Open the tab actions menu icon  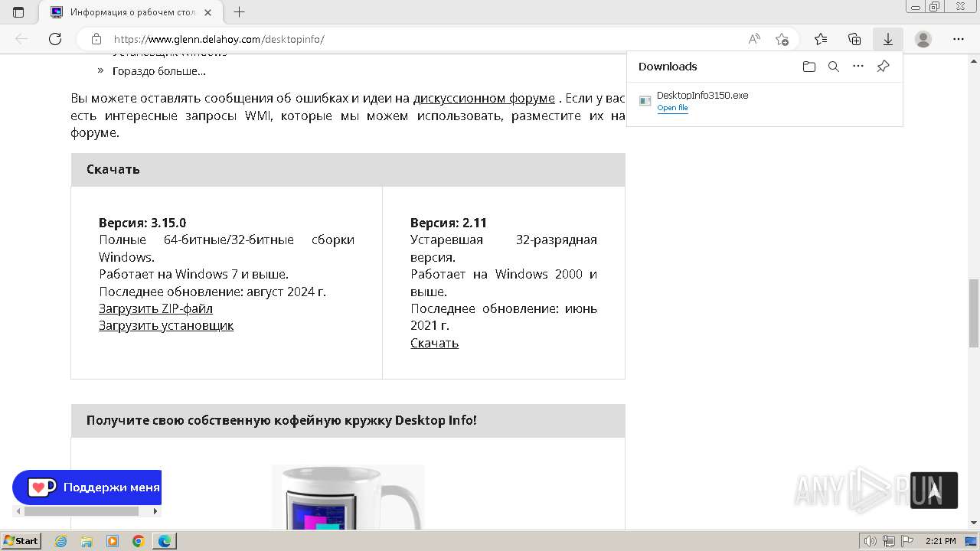pos(18,12)
